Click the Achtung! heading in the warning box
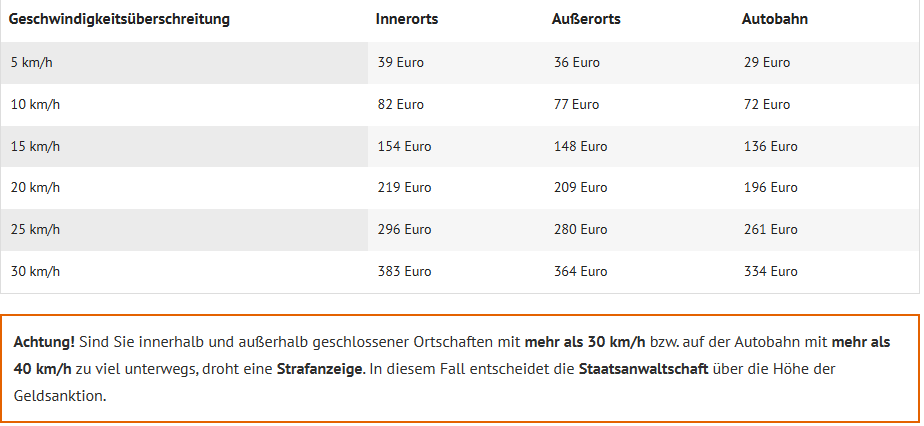The image size is (924, 426). pyautogui.click(x=44, y=342)
